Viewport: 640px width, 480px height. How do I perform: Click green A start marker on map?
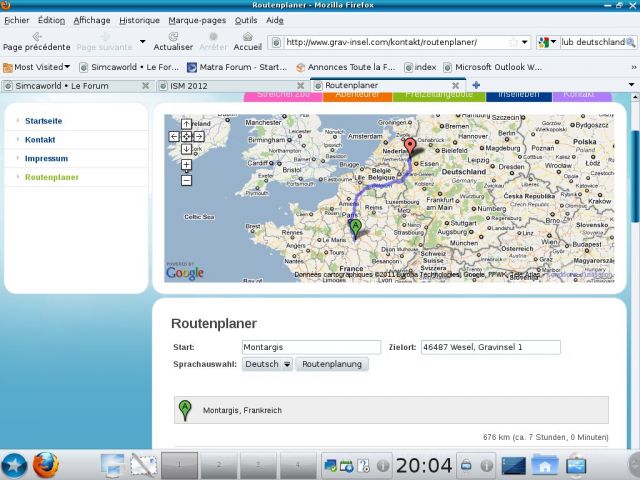click(x=356, y=228)
